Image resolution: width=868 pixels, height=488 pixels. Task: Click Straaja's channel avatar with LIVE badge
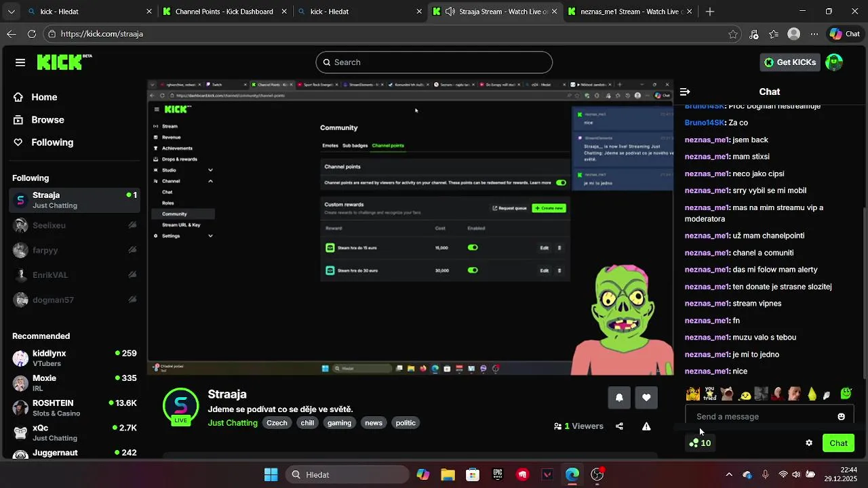(x=180, y=407)
